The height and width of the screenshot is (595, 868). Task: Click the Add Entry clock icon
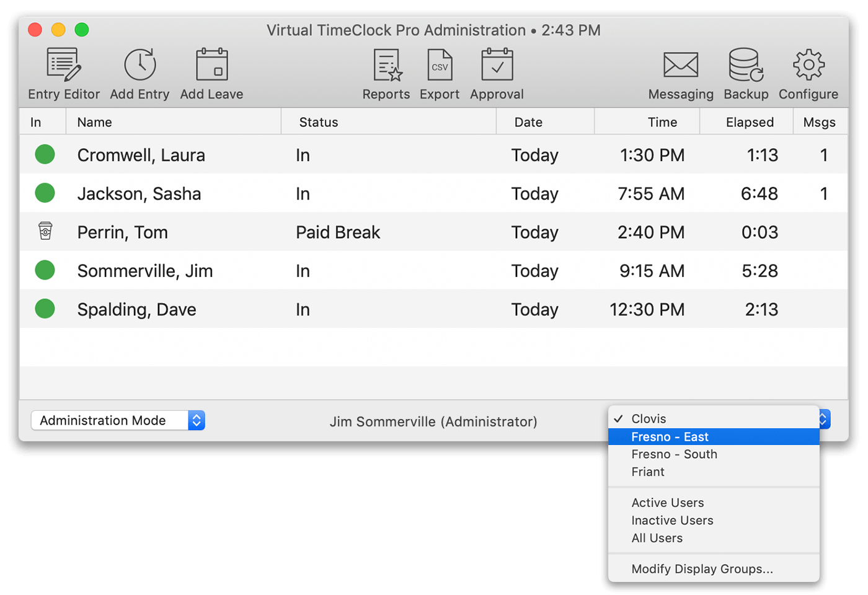(x=140, y=64)
